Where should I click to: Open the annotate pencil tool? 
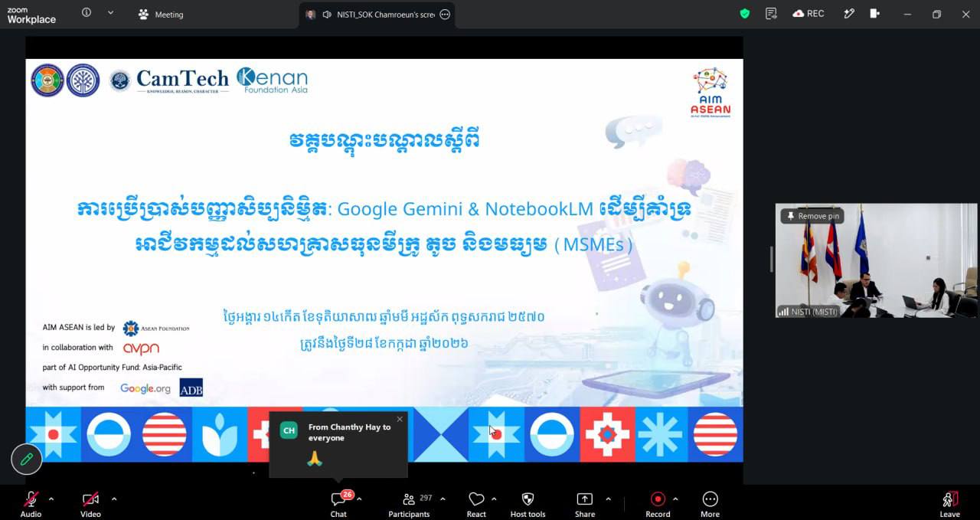(26, 459)
